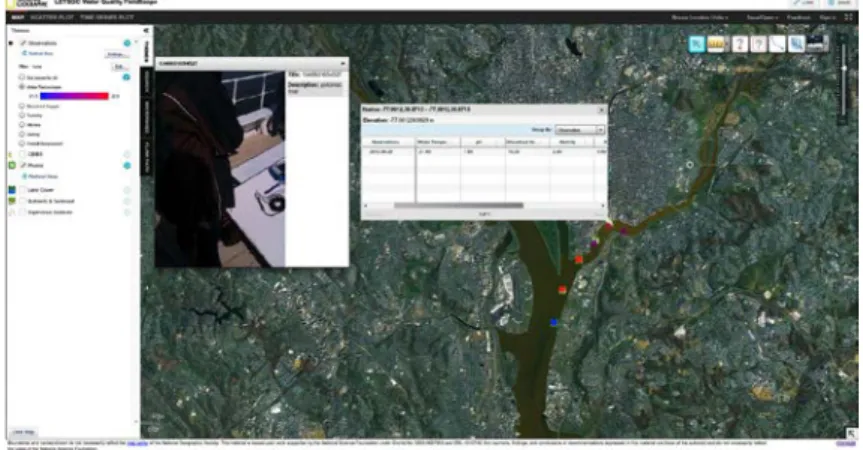Click the teal circle icon below Edit button
Image resolution: width=863 pixels, height=450 pixels.
tap(126, 78)
